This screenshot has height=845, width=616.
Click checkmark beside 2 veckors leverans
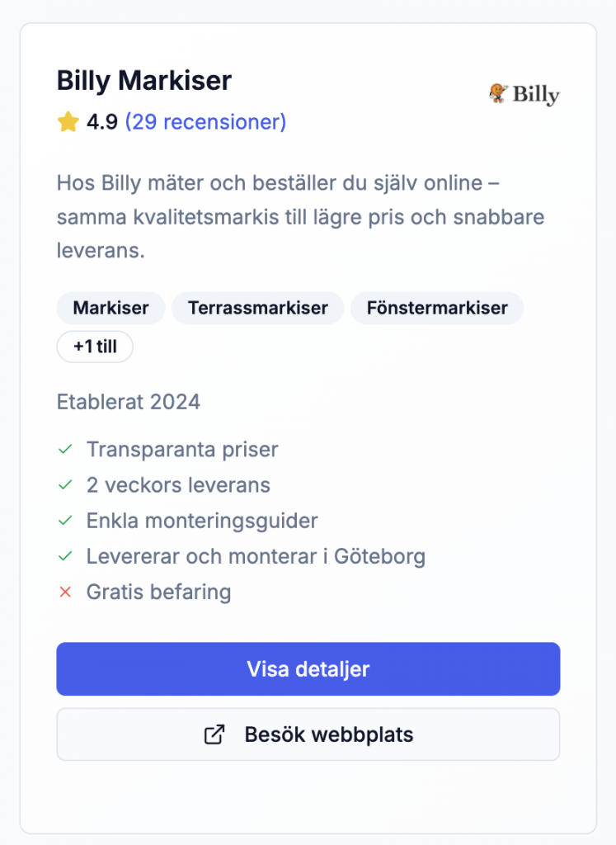coord(65,485)
